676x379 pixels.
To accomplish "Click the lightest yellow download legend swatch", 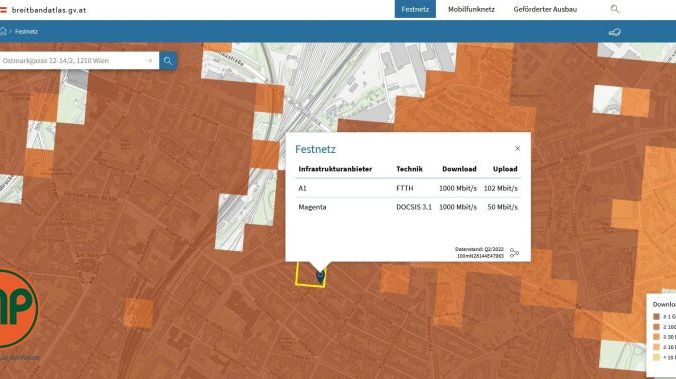I will pyautogui.click(x=656, y=357).
